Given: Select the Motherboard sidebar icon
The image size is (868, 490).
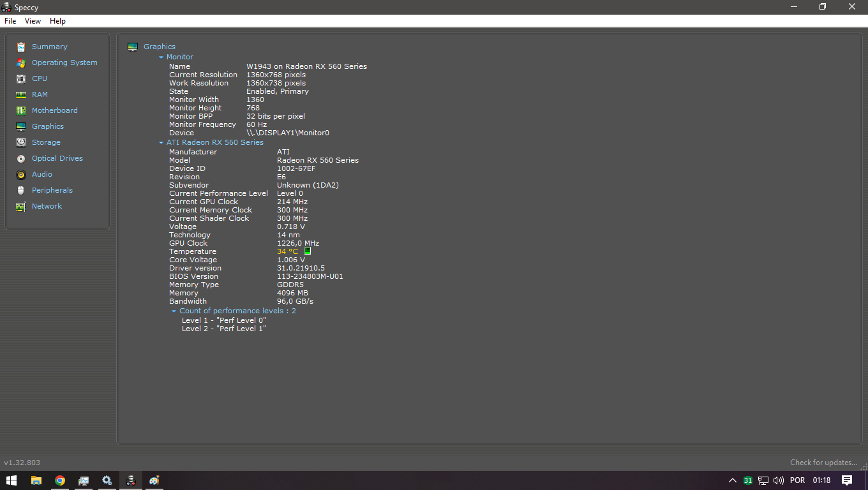Looking at the screenshot, I should tap(21, 110).
